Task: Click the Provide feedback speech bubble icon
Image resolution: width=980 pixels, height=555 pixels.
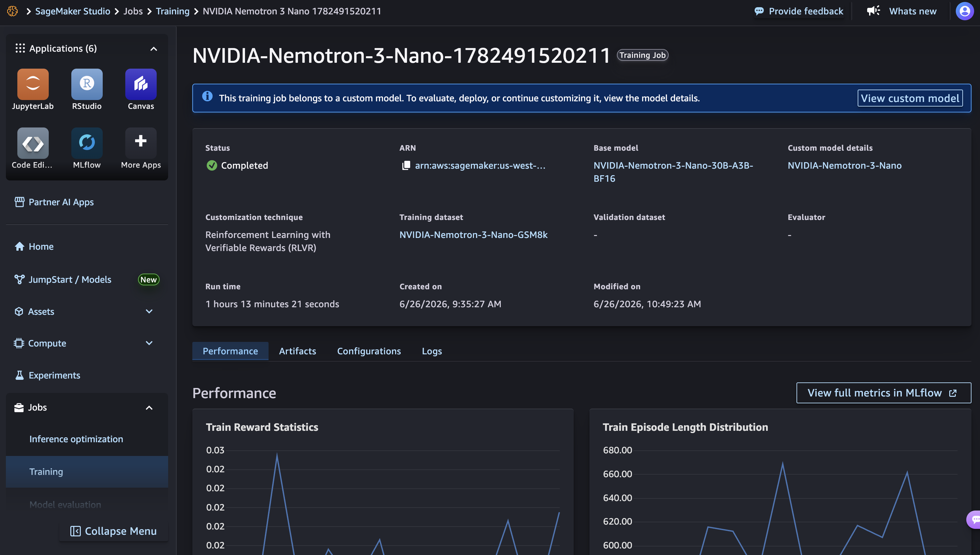Action: click(x=759, y=11)
